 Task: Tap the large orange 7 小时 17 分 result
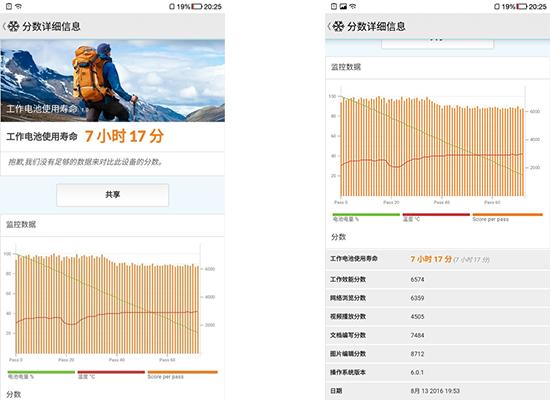(124, 136)
